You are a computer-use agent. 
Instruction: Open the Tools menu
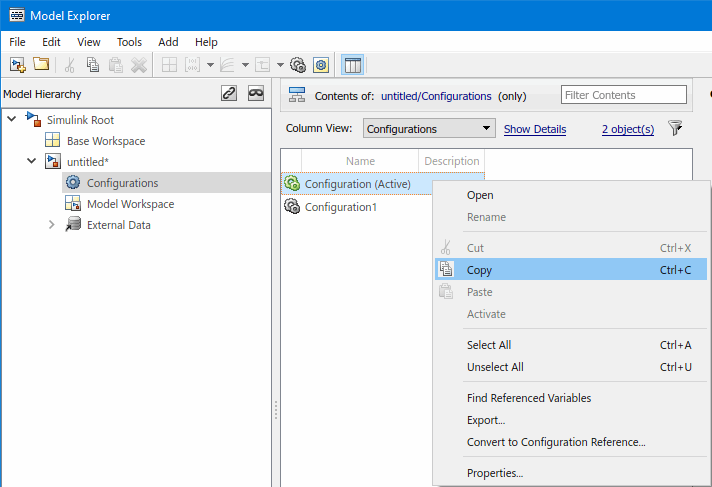tap(129, 42)
